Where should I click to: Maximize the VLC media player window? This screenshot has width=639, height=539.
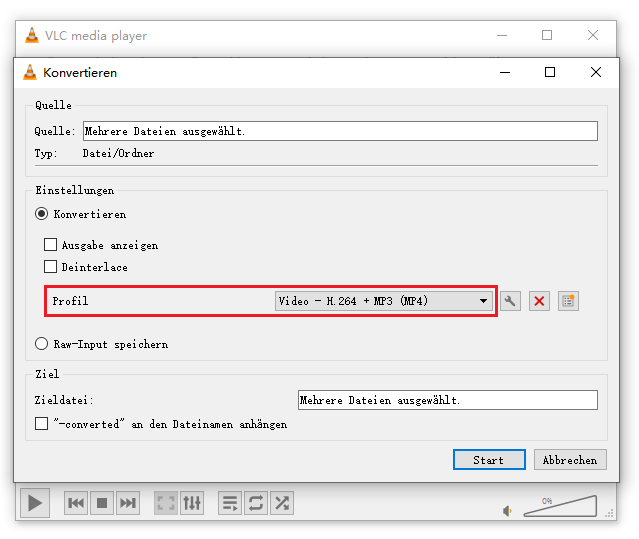click(x=547, y=35)
